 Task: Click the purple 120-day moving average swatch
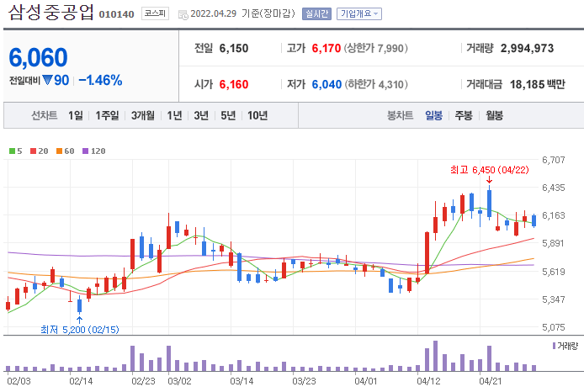[85, 151]
